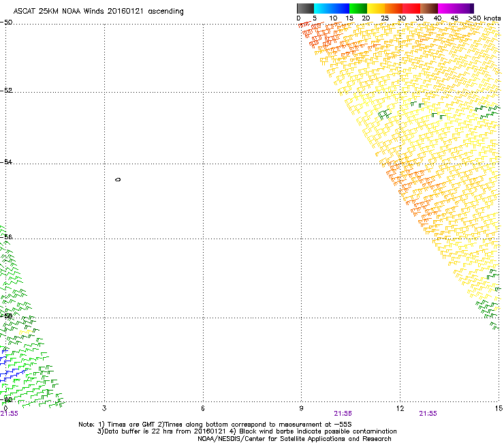Select the 21:55 timestamp beside longitude 12
The image size is (504, 443).
428,414
